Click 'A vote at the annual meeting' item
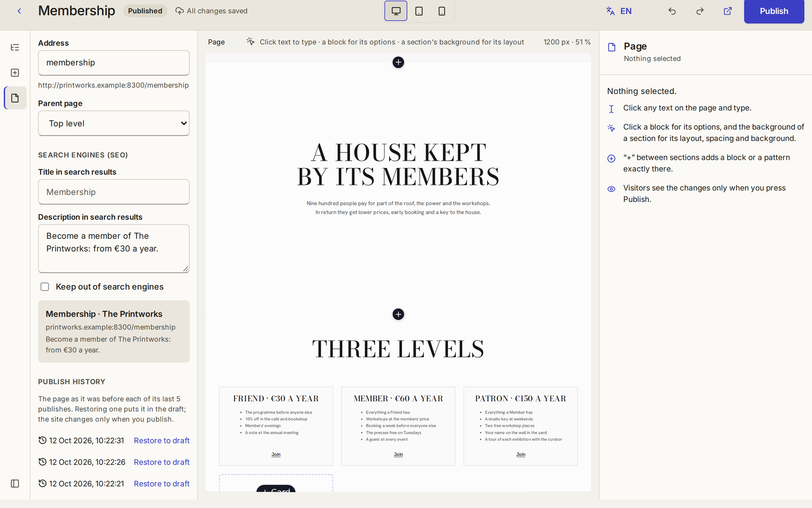 (272, 432)
